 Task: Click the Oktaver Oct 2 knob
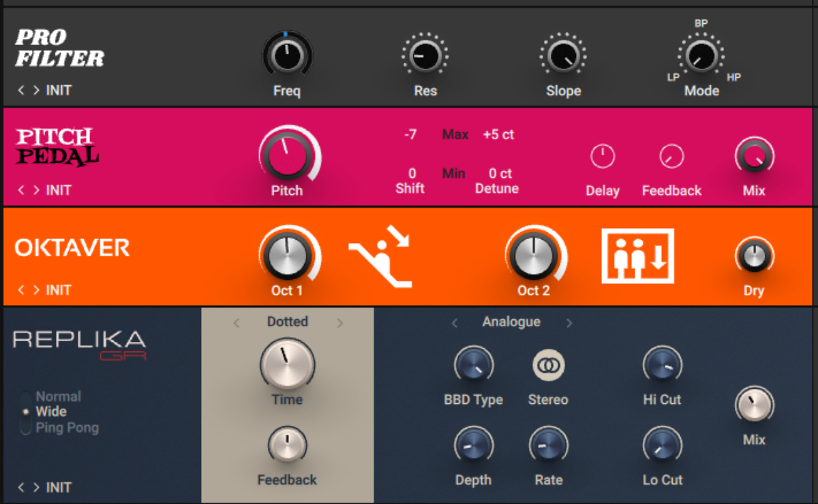[x=534, y=255]
